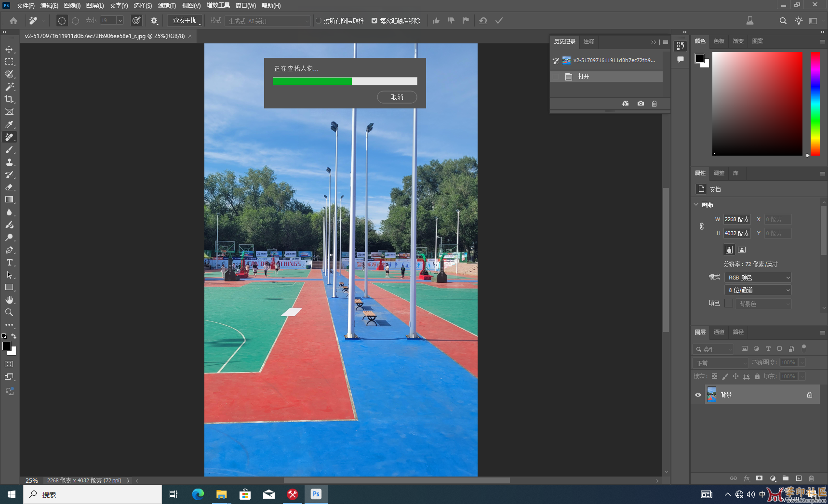Select the Dodge tool
The image size is (828, 504).
[x=9, y=237]
